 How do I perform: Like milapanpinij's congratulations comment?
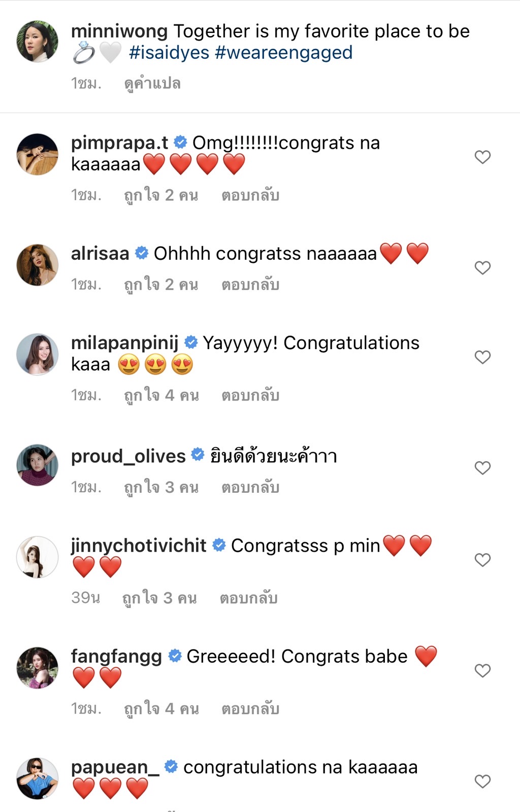coord(481,357)
